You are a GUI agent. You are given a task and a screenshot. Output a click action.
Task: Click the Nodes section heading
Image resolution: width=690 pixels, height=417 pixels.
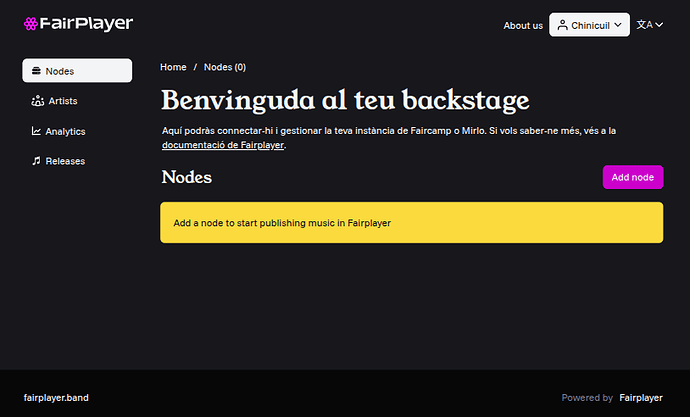click(x=187, y=177)
